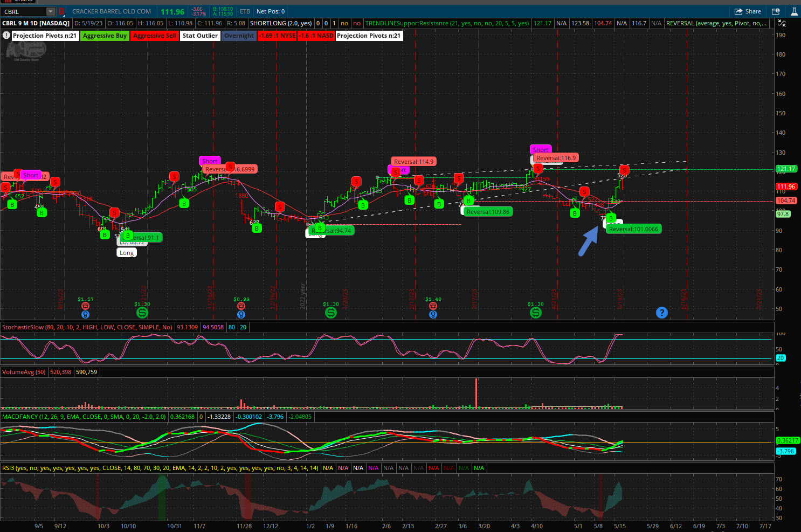Click the O: 116.05 open value
801x532 pixels.
pos(120,23)
